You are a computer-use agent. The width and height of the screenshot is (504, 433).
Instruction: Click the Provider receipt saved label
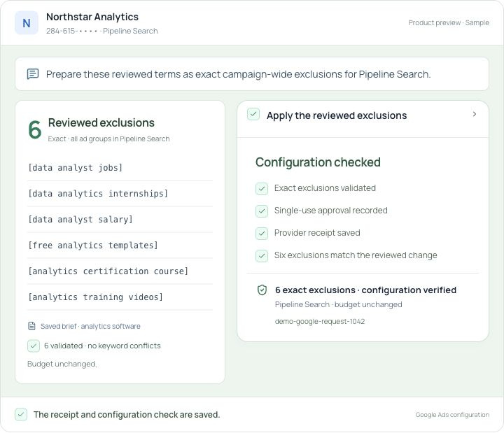317,233
